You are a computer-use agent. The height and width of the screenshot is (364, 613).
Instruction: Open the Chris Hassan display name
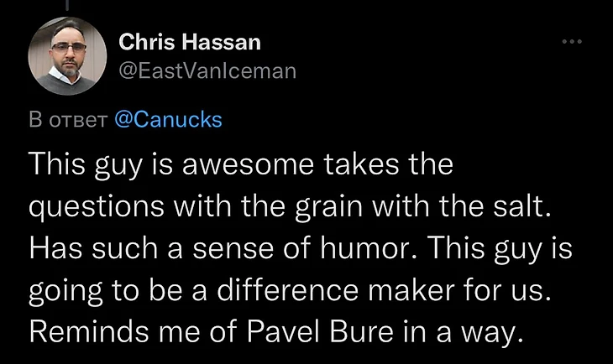tap(190, 41)
